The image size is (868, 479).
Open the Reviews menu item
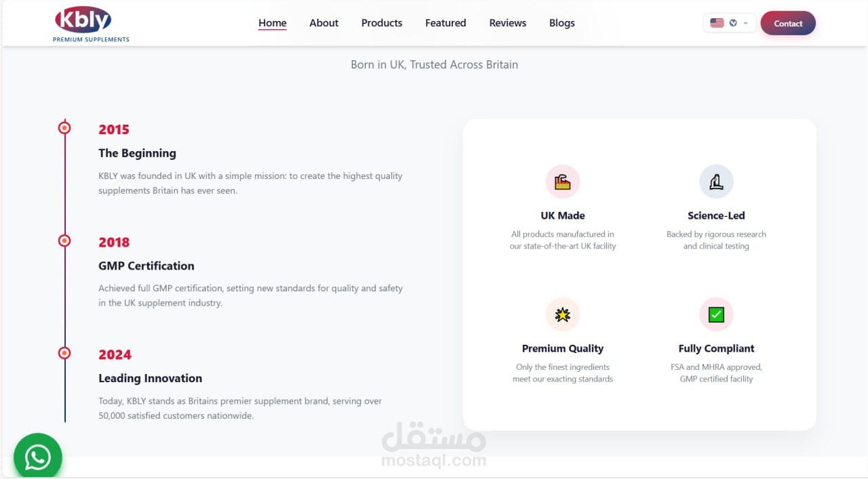pyautogui.click(x=508, y=23)
